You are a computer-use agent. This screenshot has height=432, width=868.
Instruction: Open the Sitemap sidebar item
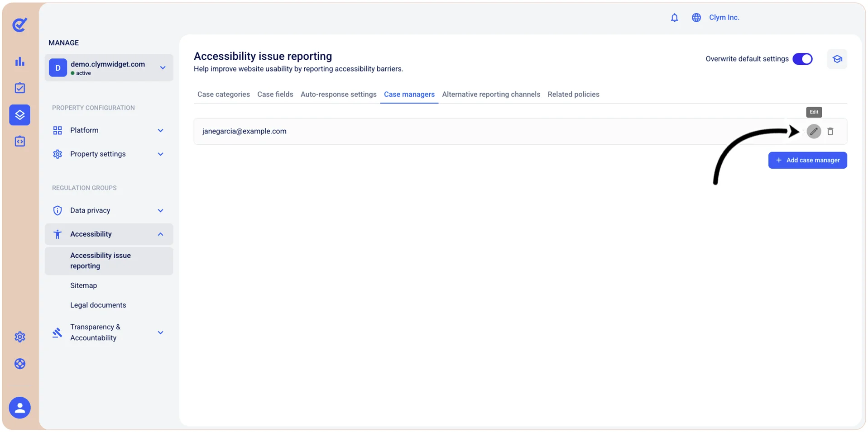83,285
